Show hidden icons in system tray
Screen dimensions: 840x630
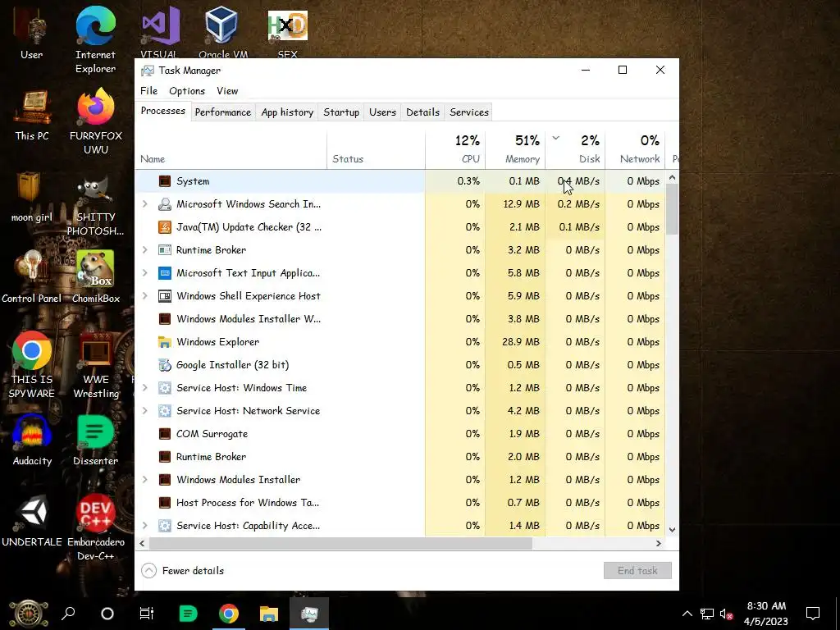point(687,614)
